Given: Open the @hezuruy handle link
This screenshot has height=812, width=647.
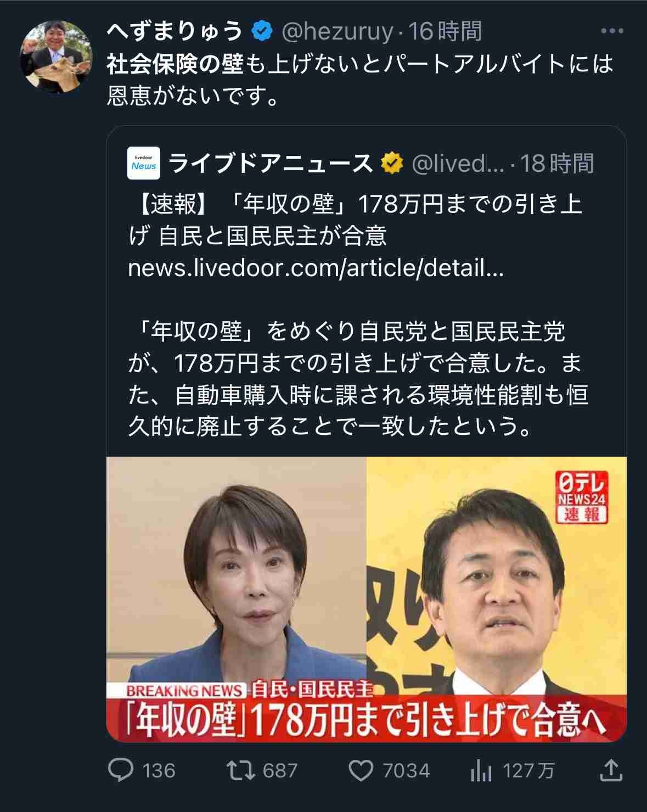Looking at the screenshot, I should point(337,32).
